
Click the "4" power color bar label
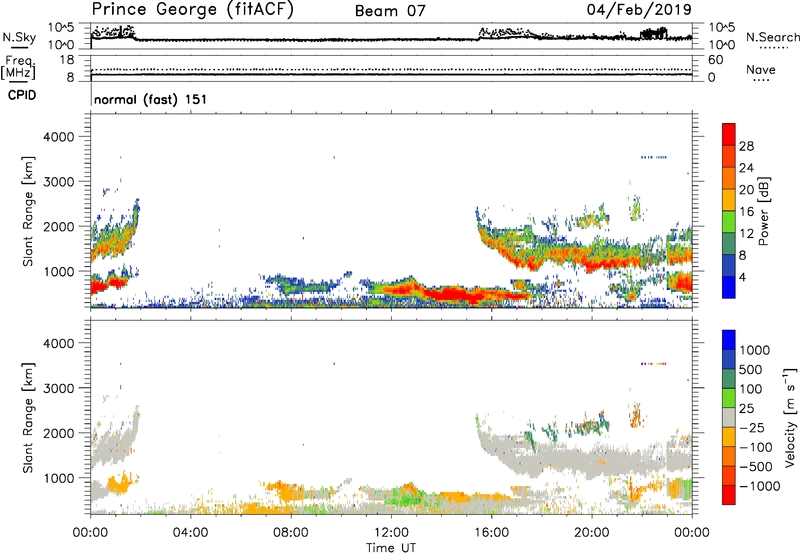743,277
